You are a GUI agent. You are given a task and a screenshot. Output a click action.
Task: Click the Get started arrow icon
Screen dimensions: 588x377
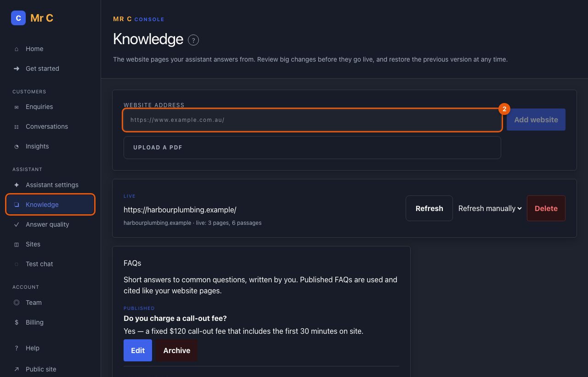click(x=17, y=69)
